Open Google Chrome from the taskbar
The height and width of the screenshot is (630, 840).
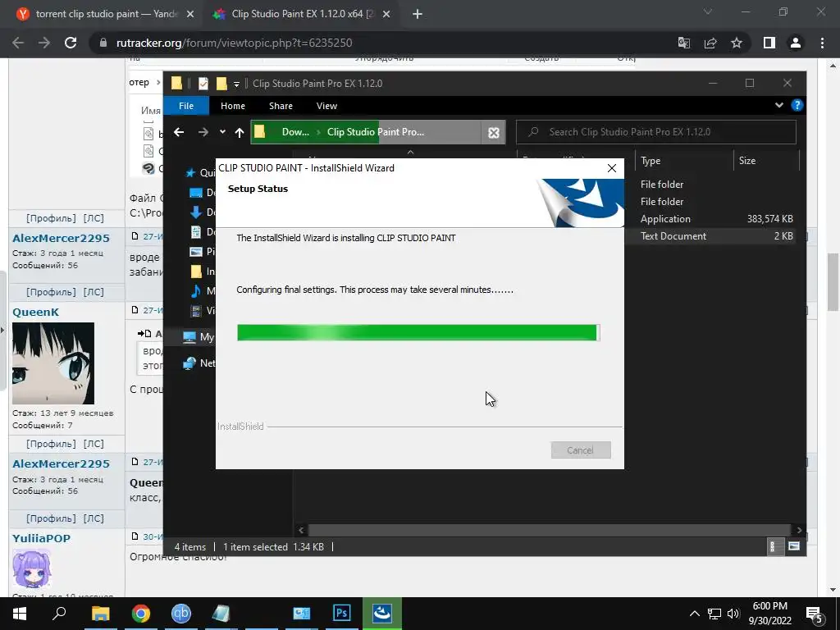tap(141, 614)
